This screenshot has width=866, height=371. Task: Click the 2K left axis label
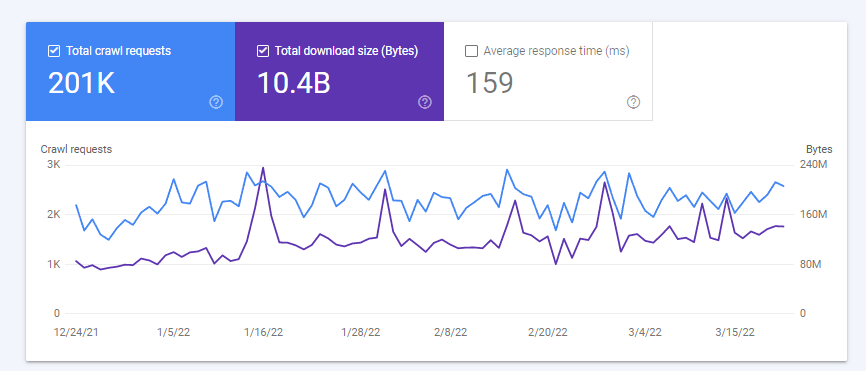point(53,215)
